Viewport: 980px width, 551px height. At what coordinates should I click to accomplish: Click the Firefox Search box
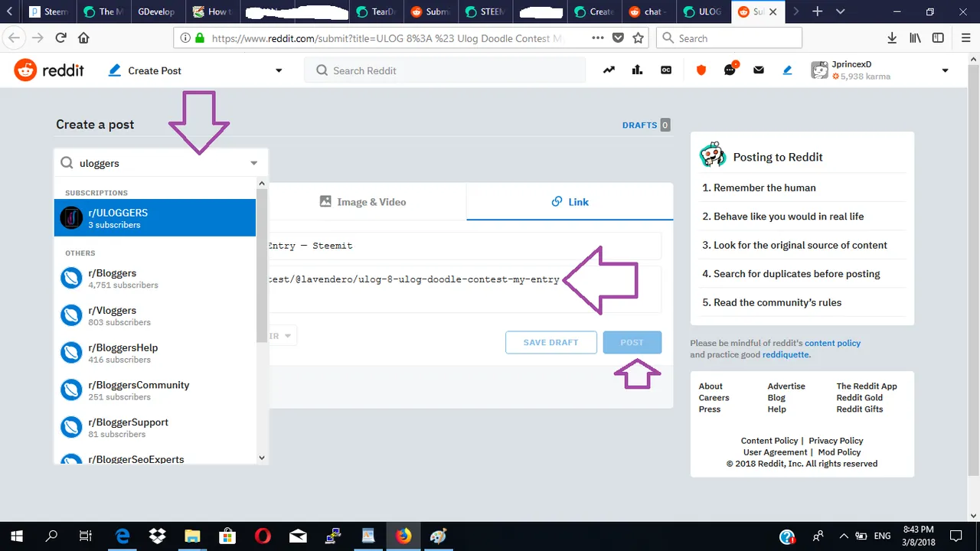click(x=730, y=37)
